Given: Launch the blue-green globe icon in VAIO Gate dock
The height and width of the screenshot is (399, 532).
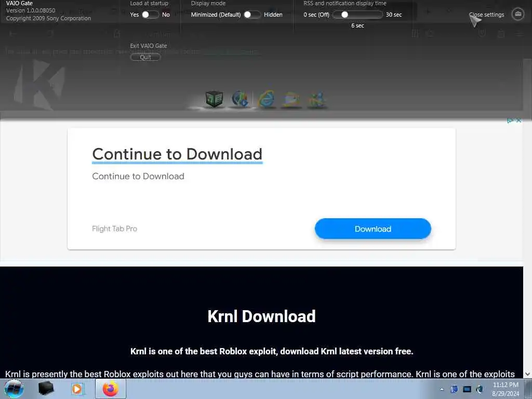Looking at the screenshot, I should tap(240, 99).
